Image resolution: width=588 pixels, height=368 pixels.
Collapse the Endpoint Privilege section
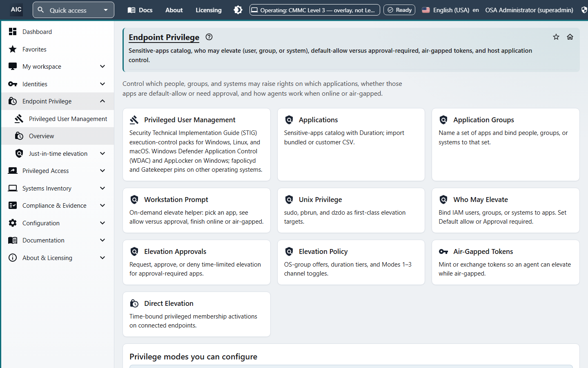(x=102, y=101)
